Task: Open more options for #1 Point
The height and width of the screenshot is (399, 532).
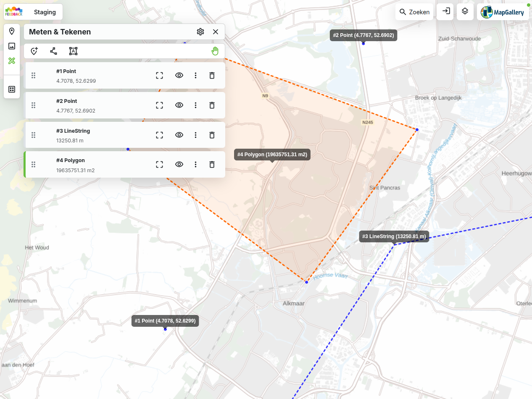Action: click(x=195, y=76)
